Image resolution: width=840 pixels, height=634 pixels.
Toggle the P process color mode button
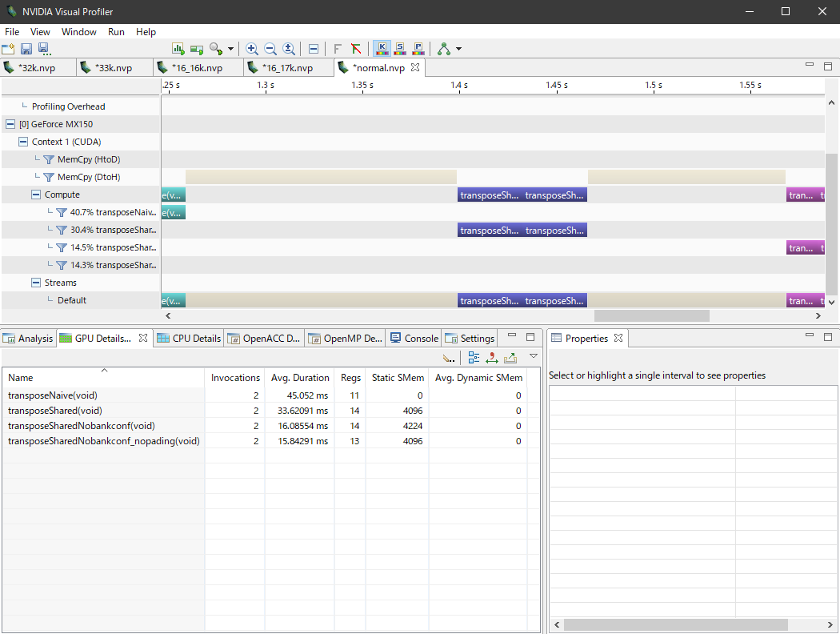[418, 49]
